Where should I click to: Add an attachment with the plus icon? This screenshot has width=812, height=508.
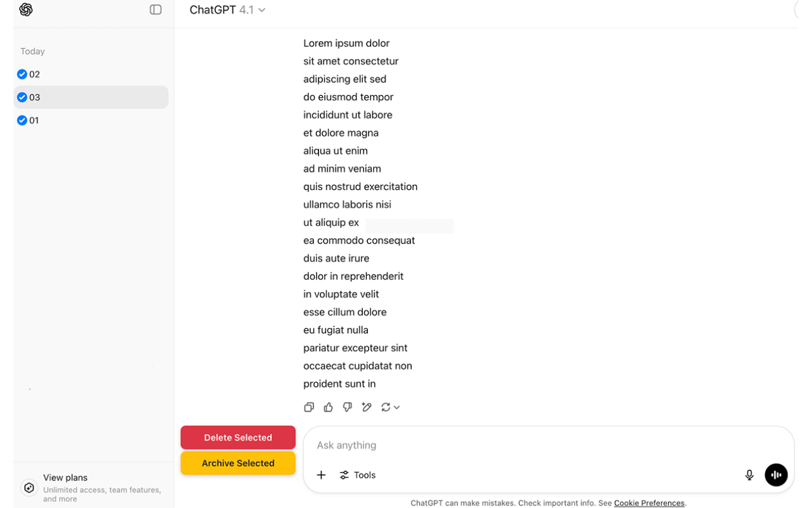[x=321, y=475]
